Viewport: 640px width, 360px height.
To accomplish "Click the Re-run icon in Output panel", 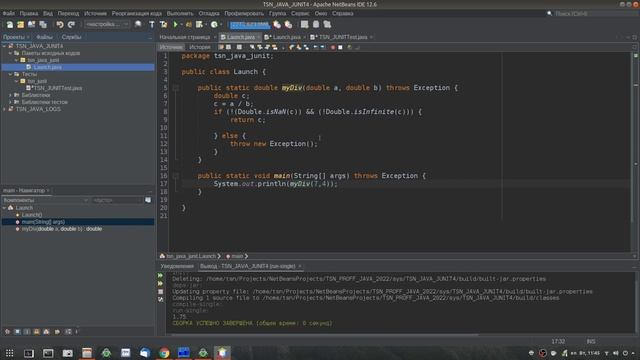I will tap(160, 276).
